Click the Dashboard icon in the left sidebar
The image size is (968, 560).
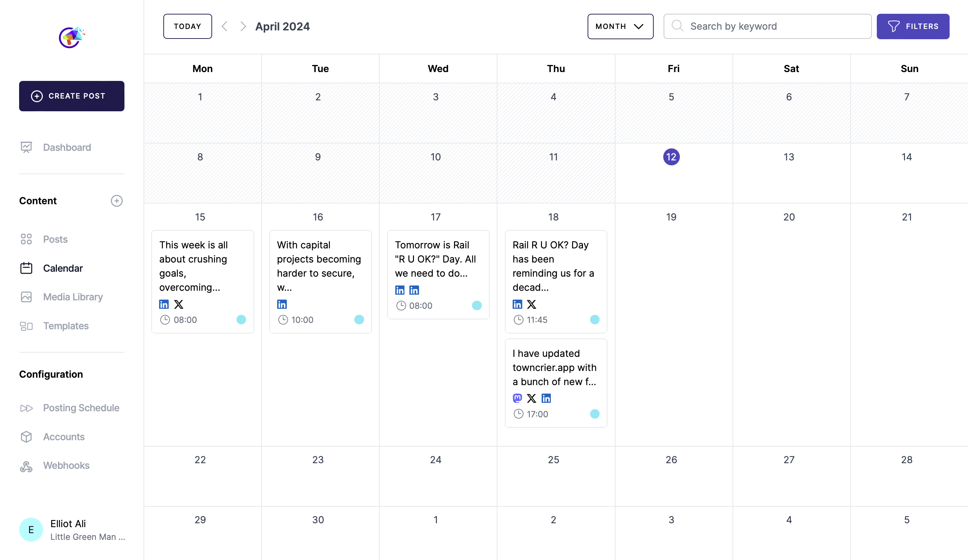pos(26,147)
